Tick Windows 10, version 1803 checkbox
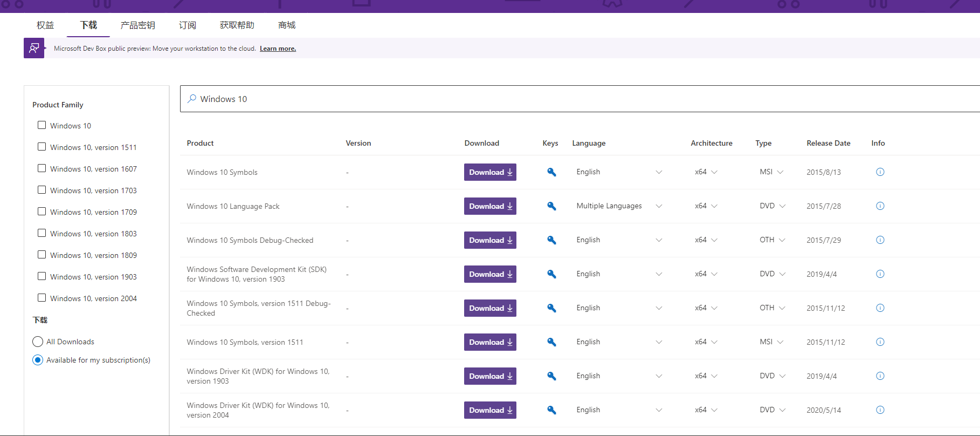 [x=42, y=233]
